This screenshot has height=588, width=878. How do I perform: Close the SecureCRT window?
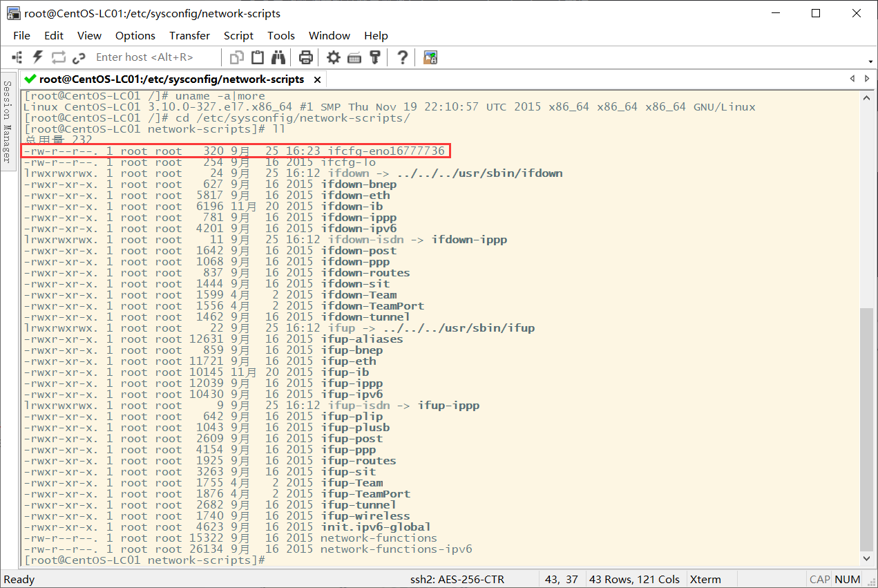coord(857,13)
